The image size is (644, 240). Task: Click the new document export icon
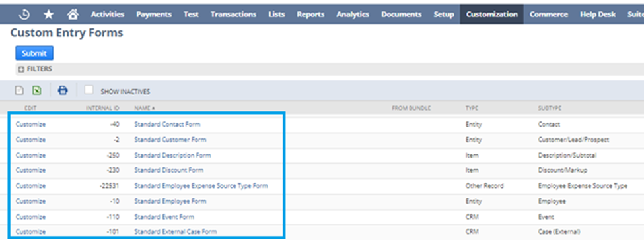click(19, 90)
